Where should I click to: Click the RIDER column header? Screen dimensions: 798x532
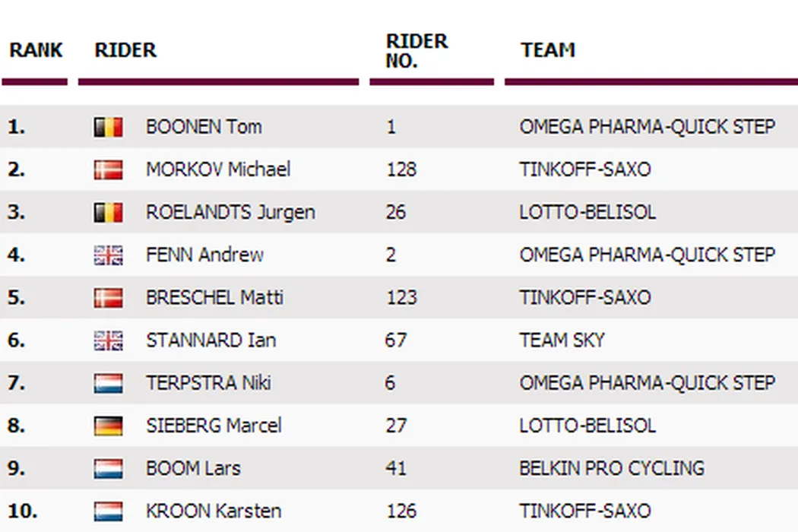pos(125,51)
